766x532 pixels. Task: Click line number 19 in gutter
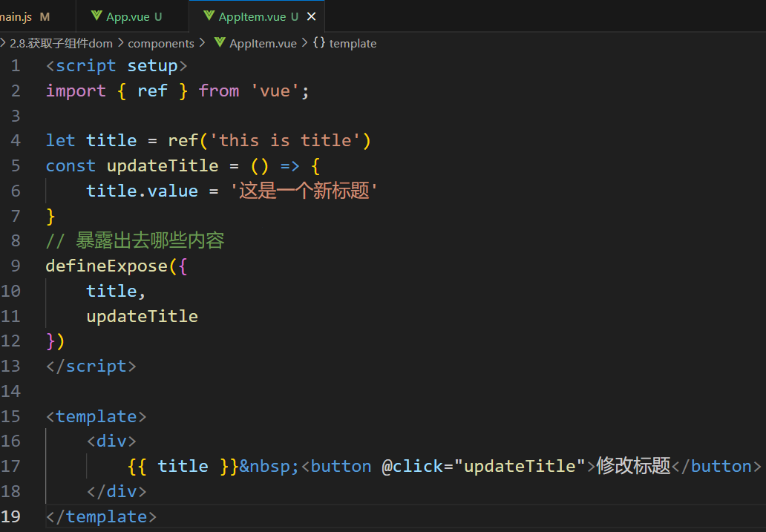10,516
